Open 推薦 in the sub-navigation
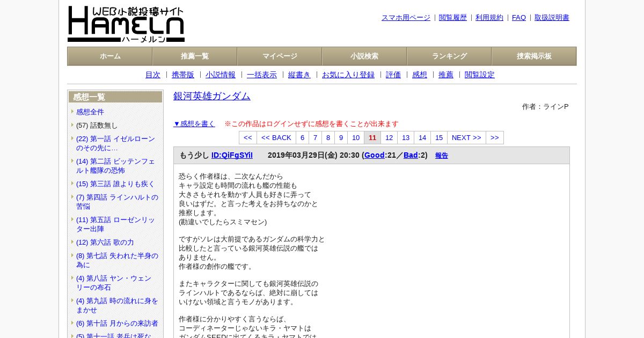 pyautogui.click(x=446, y=75)
